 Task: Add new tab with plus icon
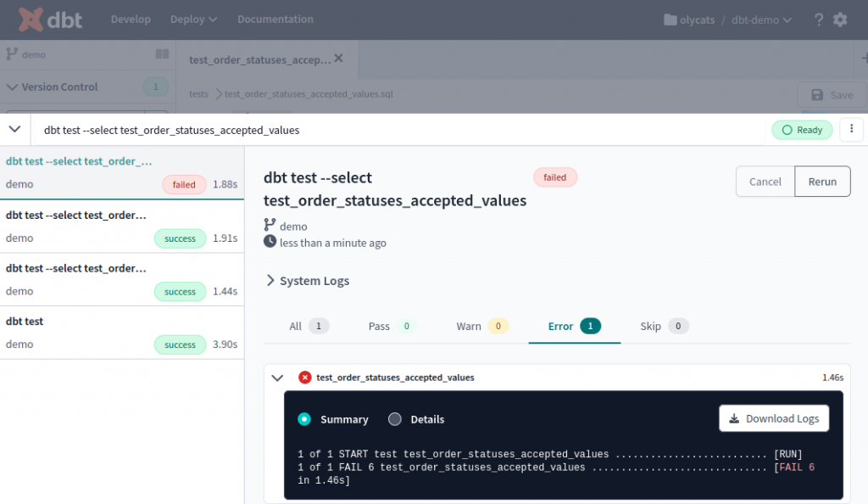point(864,58)
